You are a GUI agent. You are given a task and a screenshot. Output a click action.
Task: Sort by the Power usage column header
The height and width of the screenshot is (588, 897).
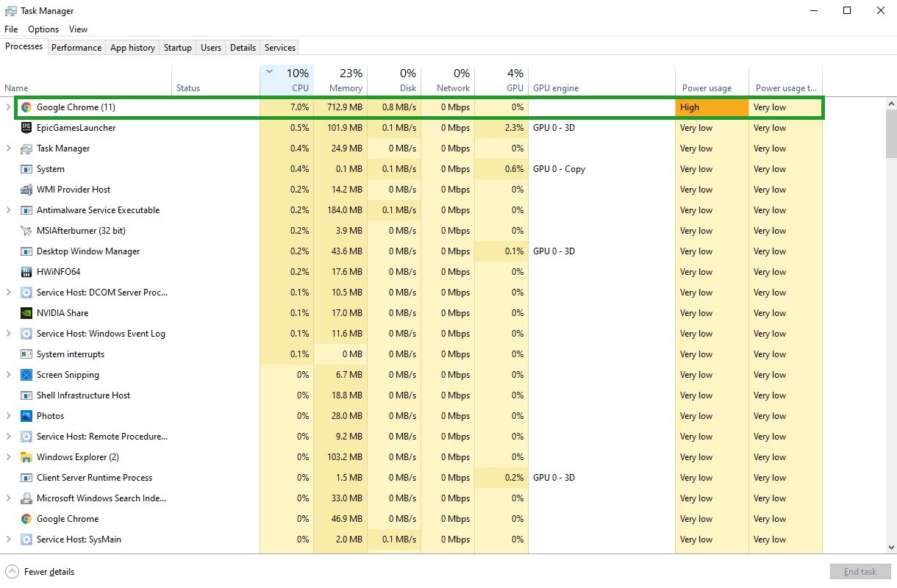click(712, 81)
